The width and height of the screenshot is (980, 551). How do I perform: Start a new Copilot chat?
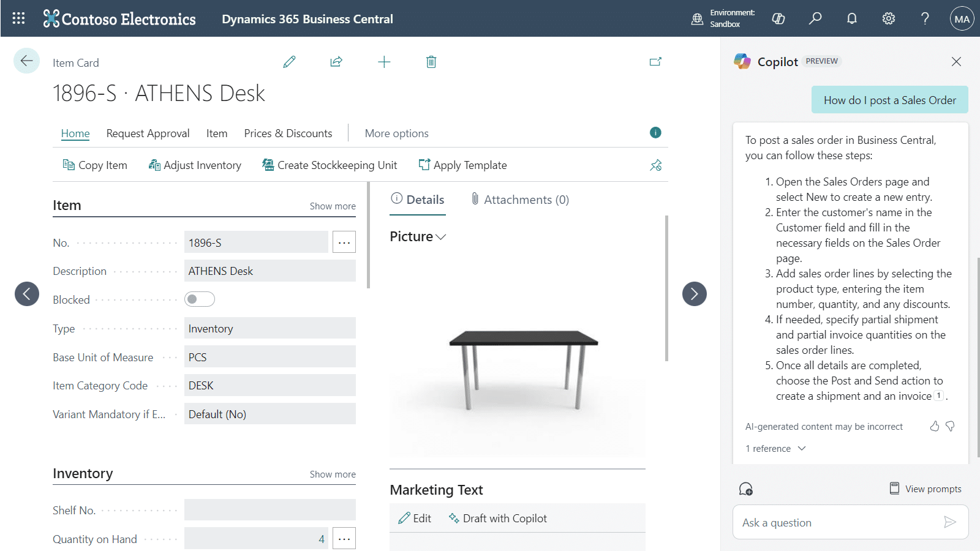click(x=746, y=489)
